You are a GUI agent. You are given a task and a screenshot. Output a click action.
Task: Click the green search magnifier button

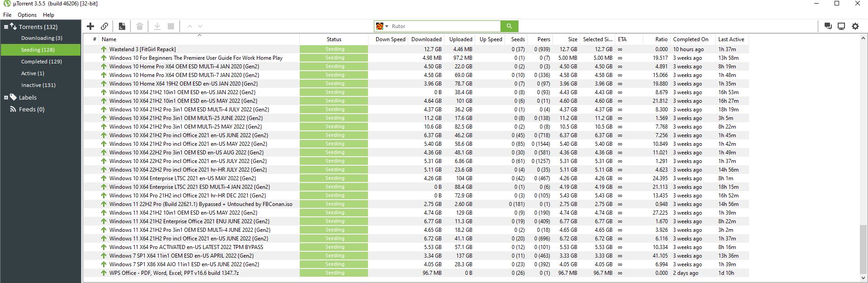509,26
